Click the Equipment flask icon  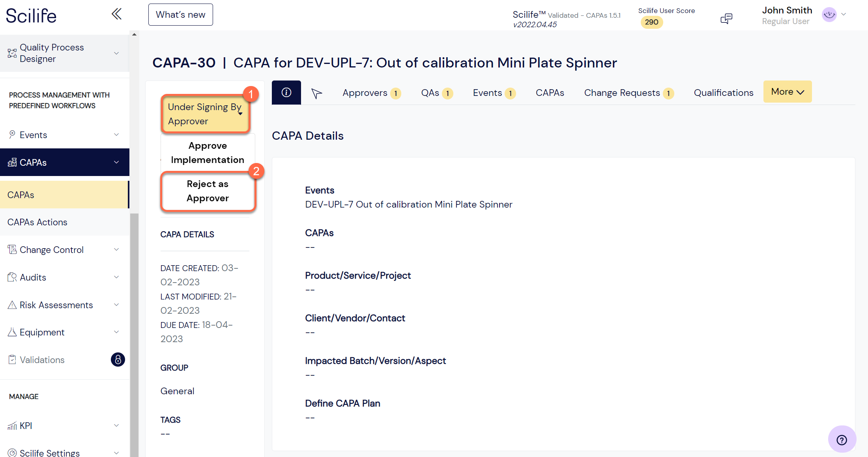click(x=12, y=332)
